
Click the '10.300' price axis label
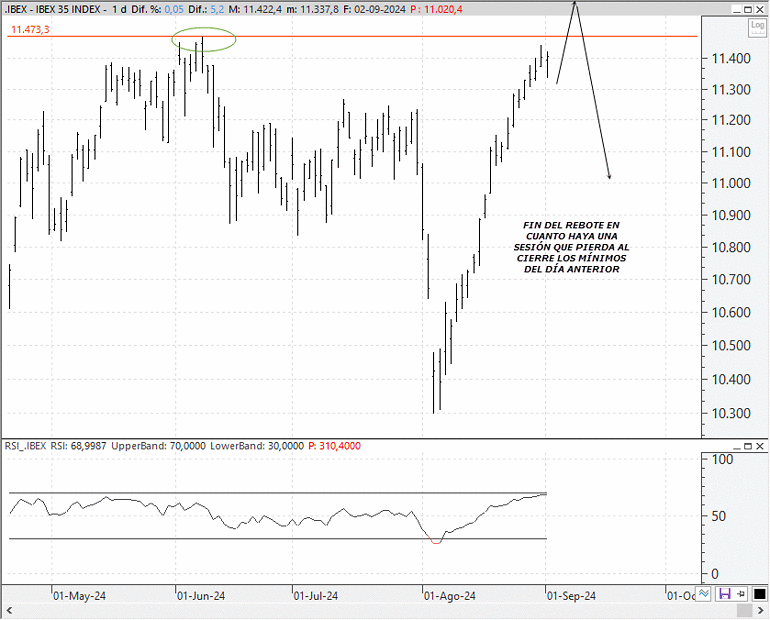pyautogui.click(x=731, y=413)
